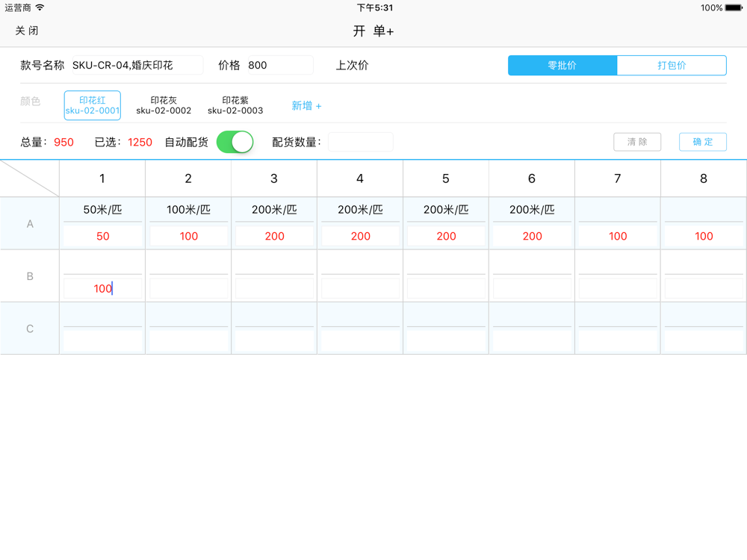Image resolution: width=747 pixels, height=560 pixels.
Task: Click row A column 8 quantity 100
Action: pyautogui.click(x=704, y=236)
